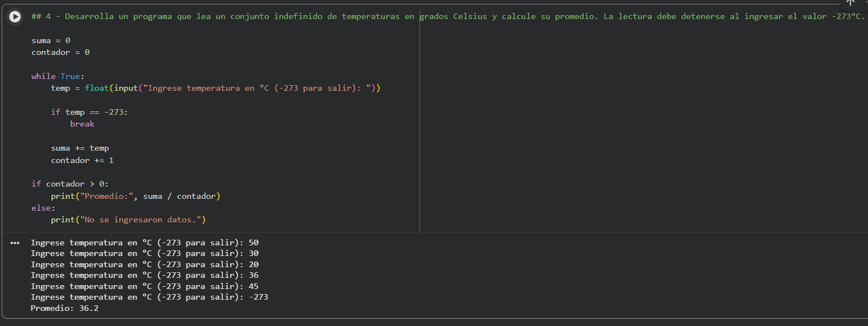Click the 'suma = 0' code line
Screen dimensions: 868x326
(51, 40)
